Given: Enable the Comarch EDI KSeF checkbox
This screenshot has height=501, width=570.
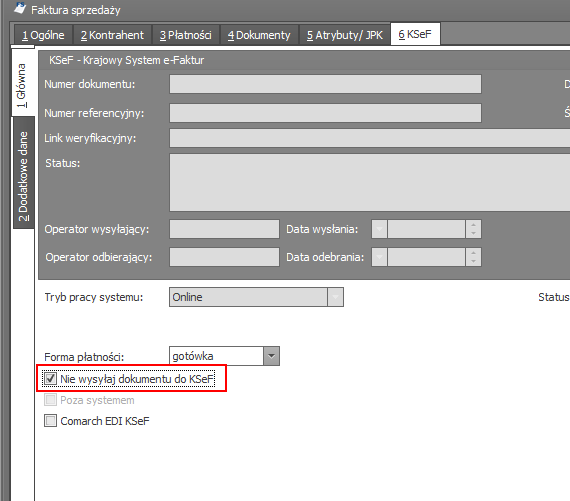Looking at the screenshot, I should (x=50, y=421).
